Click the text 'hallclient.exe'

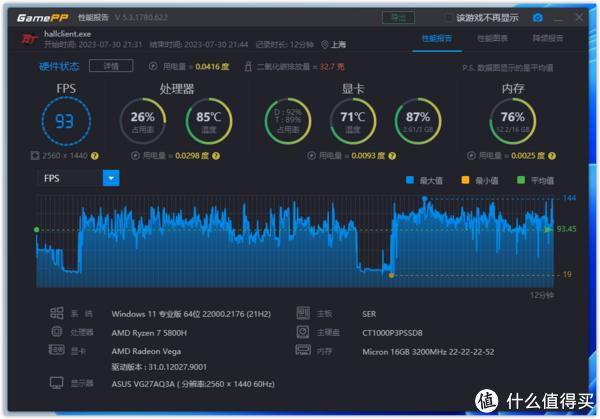pos(67,34)
